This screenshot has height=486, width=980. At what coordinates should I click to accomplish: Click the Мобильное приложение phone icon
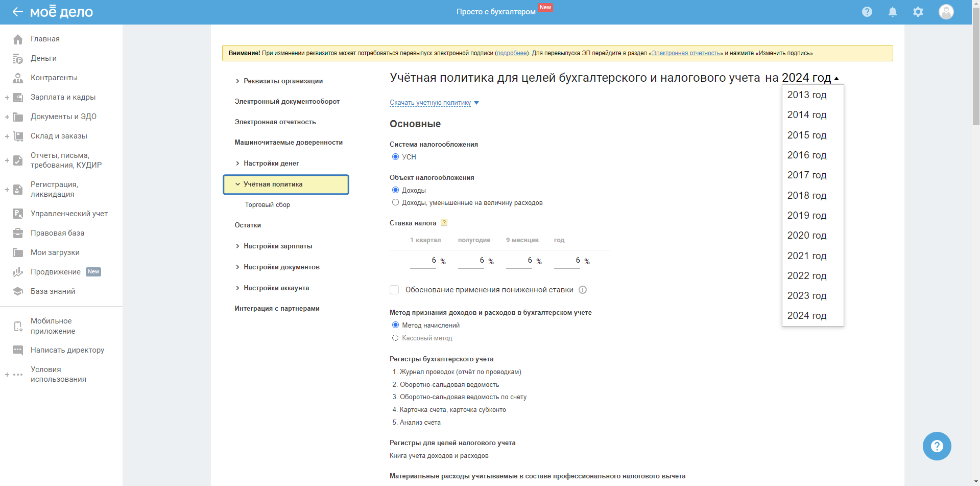[18, 326]
